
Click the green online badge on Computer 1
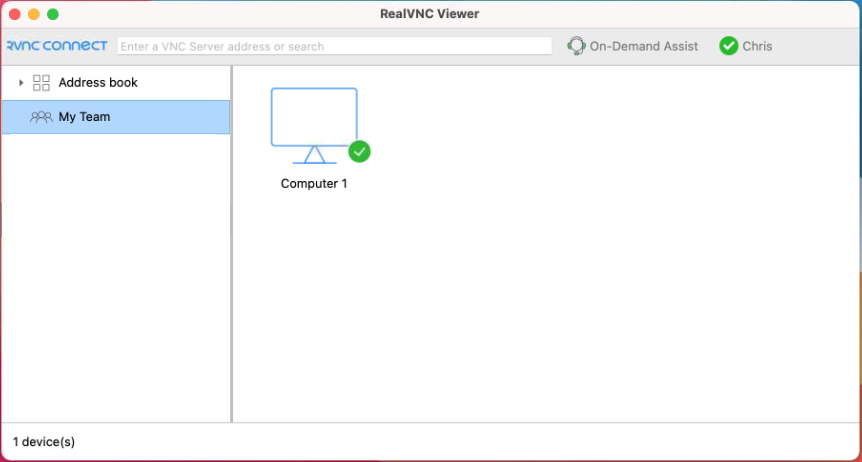click(x=359, y=151)
